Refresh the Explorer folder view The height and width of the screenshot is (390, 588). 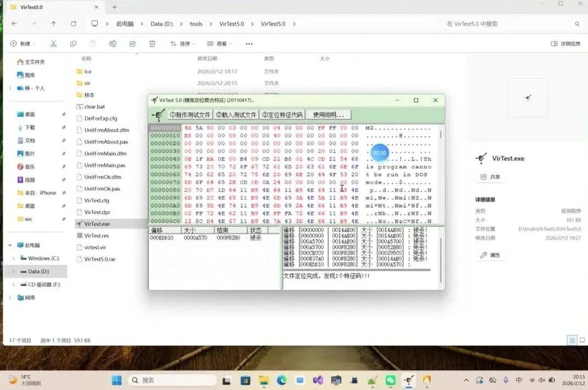coord(74,24)
